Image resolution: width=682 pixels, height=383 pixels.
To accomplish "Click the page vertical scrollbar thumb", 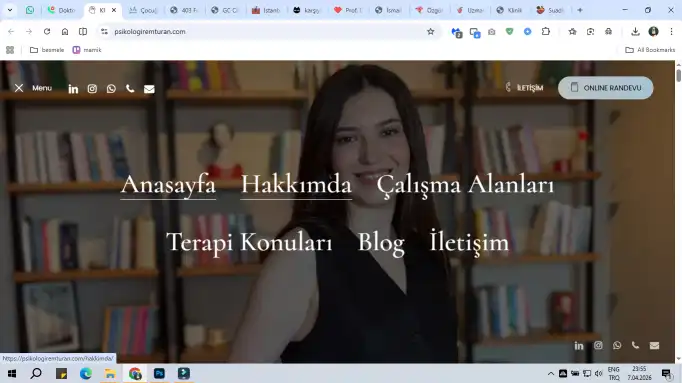I will coord(679,75).
